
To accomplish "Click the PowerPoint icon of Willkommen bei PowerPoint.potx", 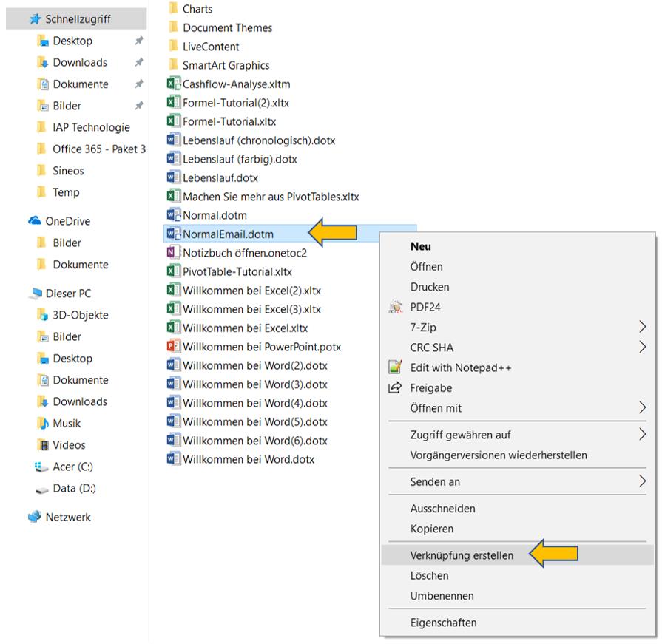I will [174, 347].
